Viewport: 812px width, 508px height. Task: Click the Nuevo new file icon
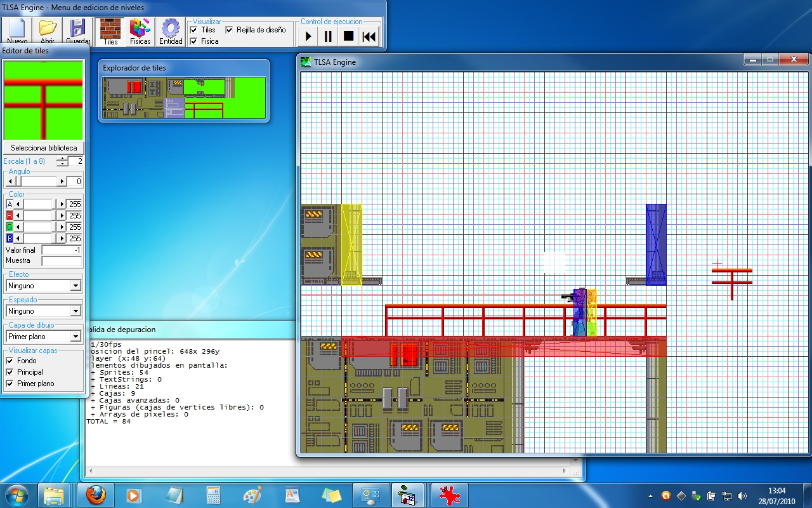[x=17, y=30]
